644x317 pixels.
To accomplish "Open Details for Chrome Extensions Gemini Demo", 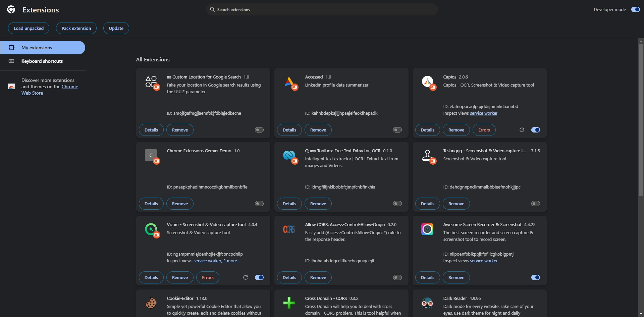I will (151, 204).
